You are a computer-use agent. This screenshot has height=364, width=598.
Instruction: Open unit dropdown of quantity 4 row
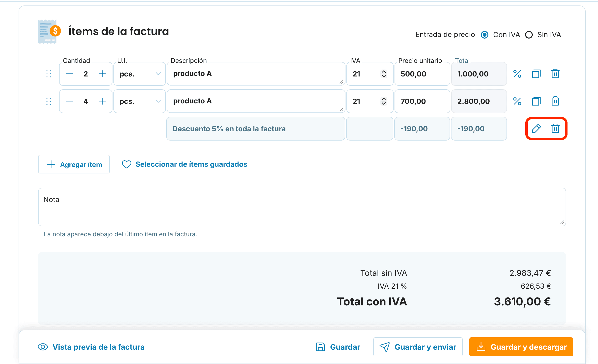pyautogui.click(x=140, y=101)
